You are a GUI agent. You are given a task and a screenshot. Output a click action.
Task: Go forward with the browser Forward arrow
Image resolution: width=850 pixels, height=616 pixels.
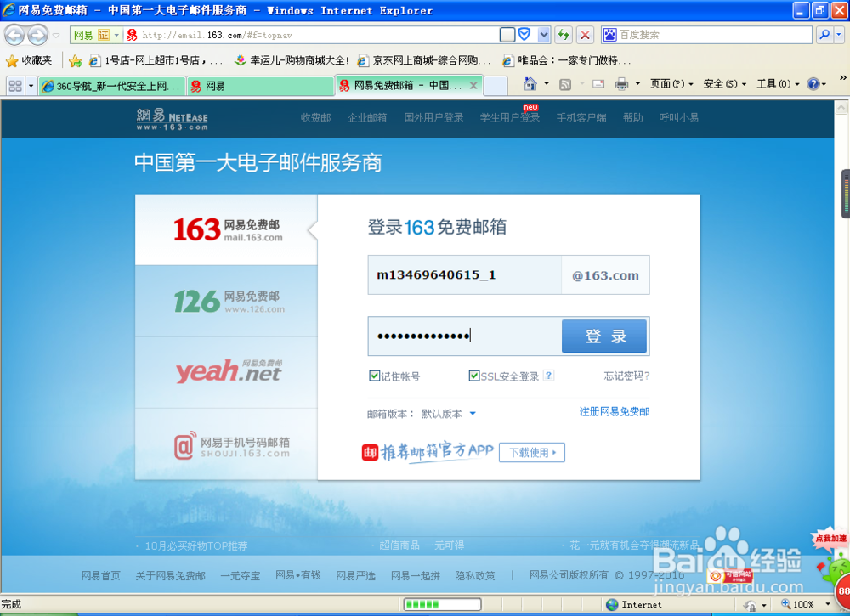37,36
